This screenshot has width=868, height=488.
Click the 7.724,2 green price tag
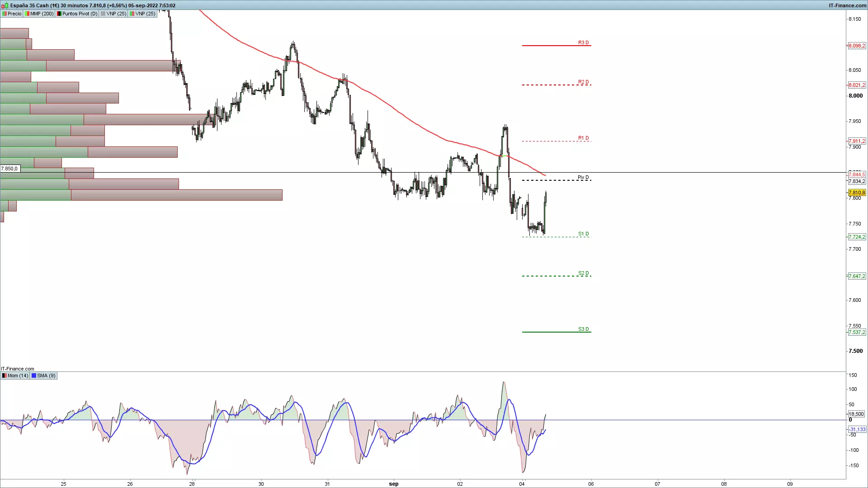857,237
